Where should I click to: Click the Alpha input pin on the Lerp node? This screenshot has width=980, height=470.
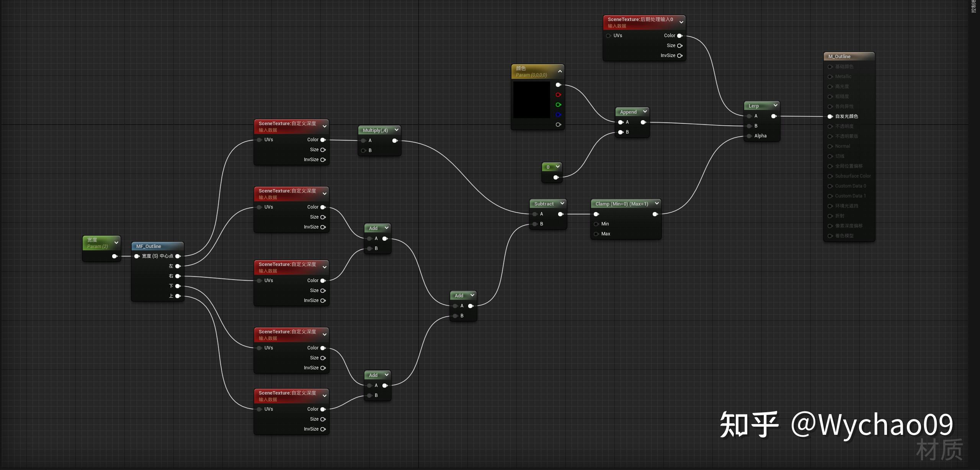pyautogui.click(x=749, y=136)
